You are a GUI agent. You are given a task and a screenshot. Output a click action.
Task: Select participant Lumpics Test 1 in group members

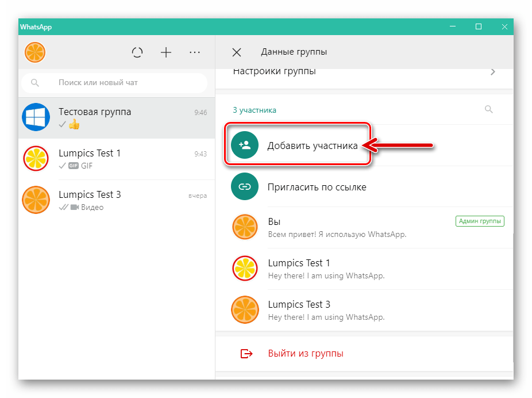[x=364, y=269]
